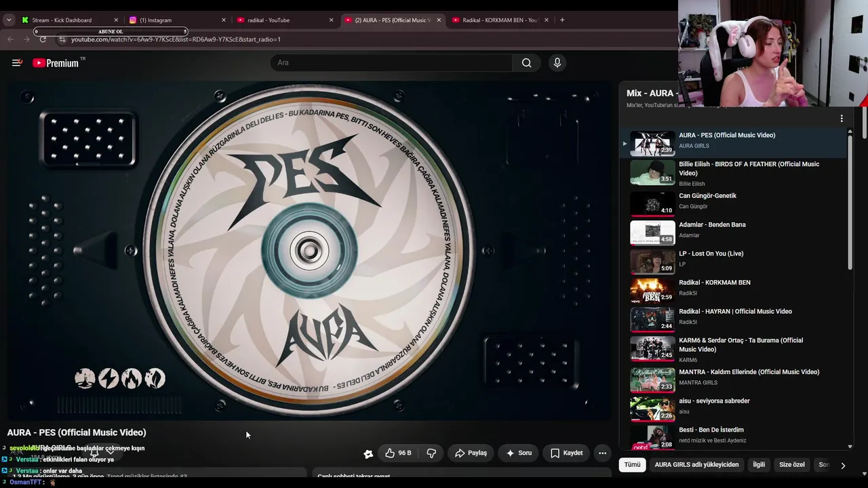Play 'Radikal - HAYRAN | Official Music Video' title
Image resolution: width=868 pixels, height=488 pixels.
pyautogui.click(x=735, y=312)
